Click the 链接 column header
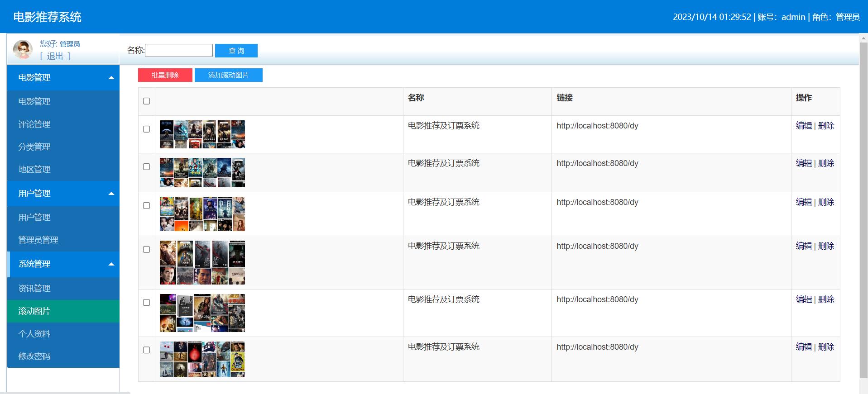Image resolution: width=868 pixels, height=394 pixels. pos(565,98)
